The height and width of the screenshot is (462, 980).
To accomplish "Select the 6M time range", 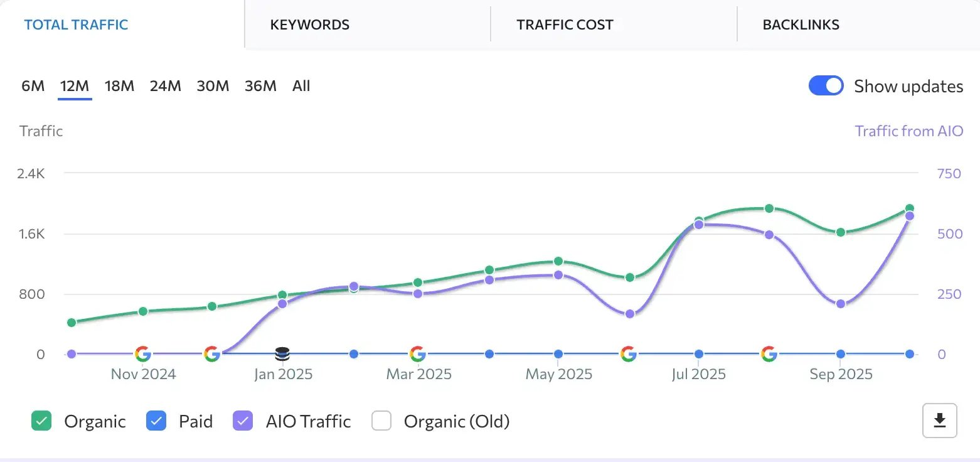I will tap(33, 86).
